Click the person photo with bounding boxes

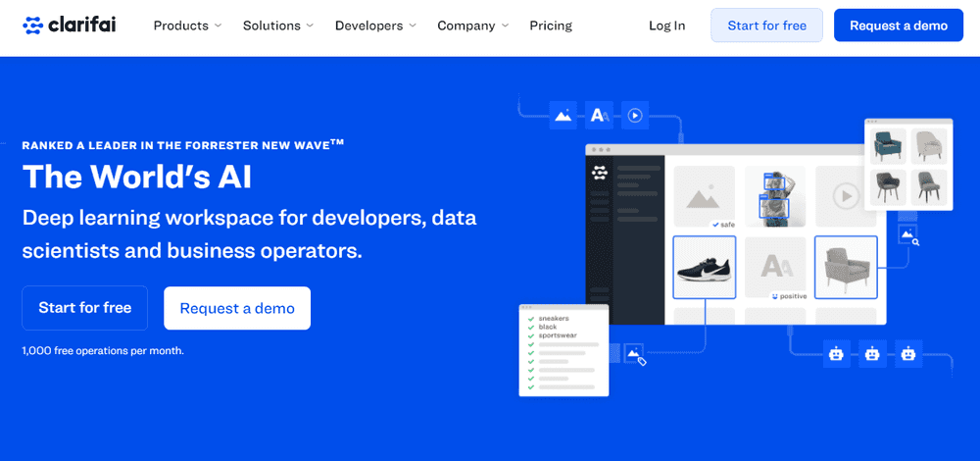point(775,197)
